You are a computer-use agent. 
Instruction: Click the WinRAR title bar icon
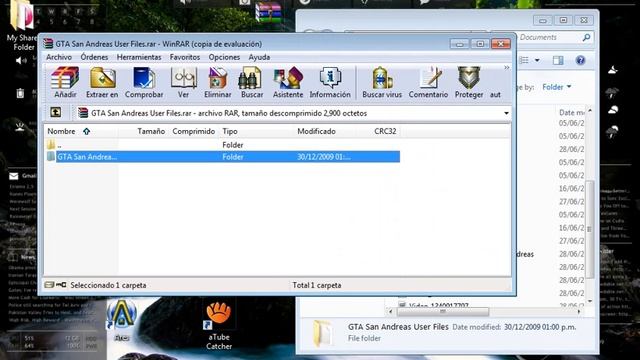[x=49, y=43]
